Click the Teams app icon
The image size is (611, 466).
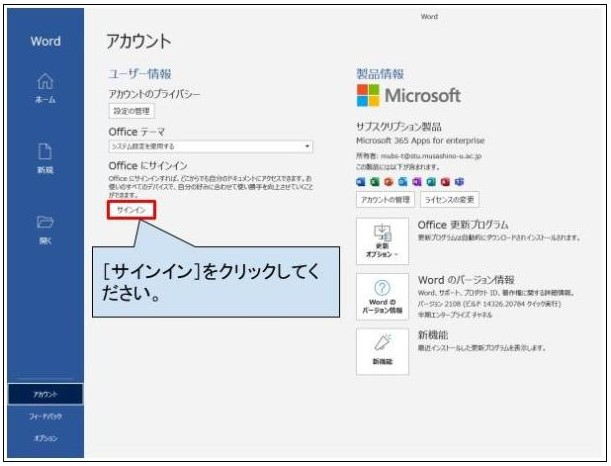pos(459,182)
